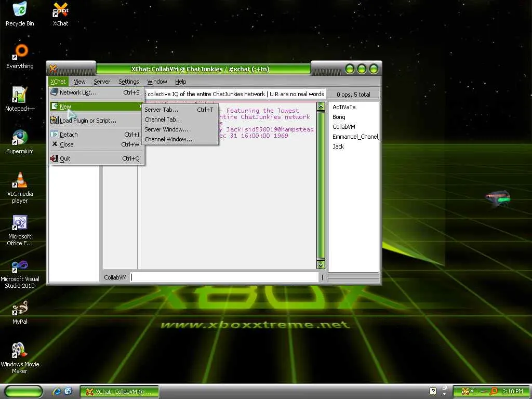Click the Detach menu item icon
Image resolution: width=532 pixels, height=399 pixels.
click(x=54, y=135)
